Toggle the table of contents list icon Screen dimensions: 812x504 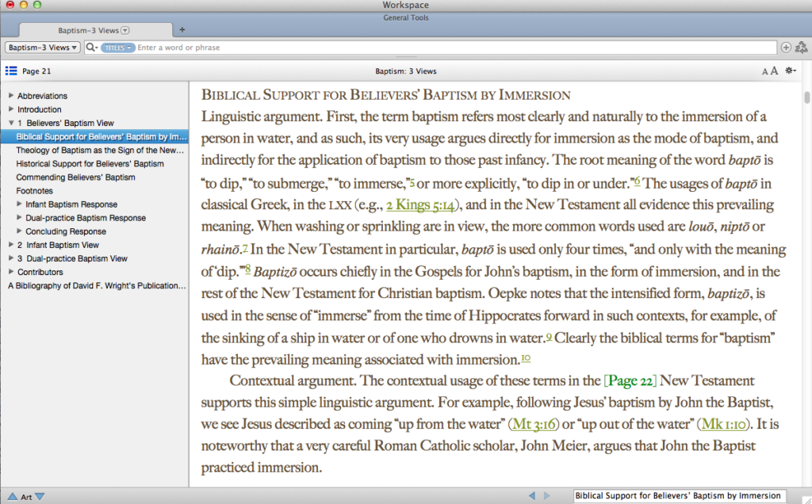11,71
